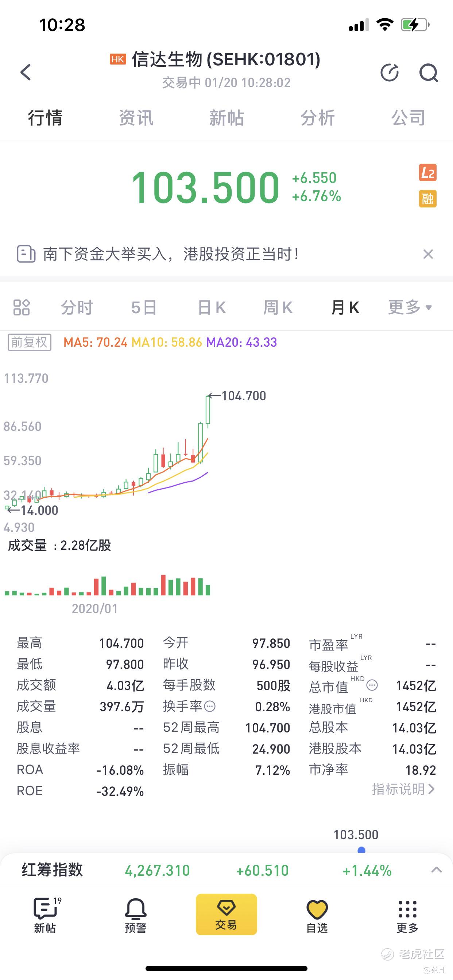453x980 pixels.
Task: Tap the orange HK market badge
Action: [118, 59]
